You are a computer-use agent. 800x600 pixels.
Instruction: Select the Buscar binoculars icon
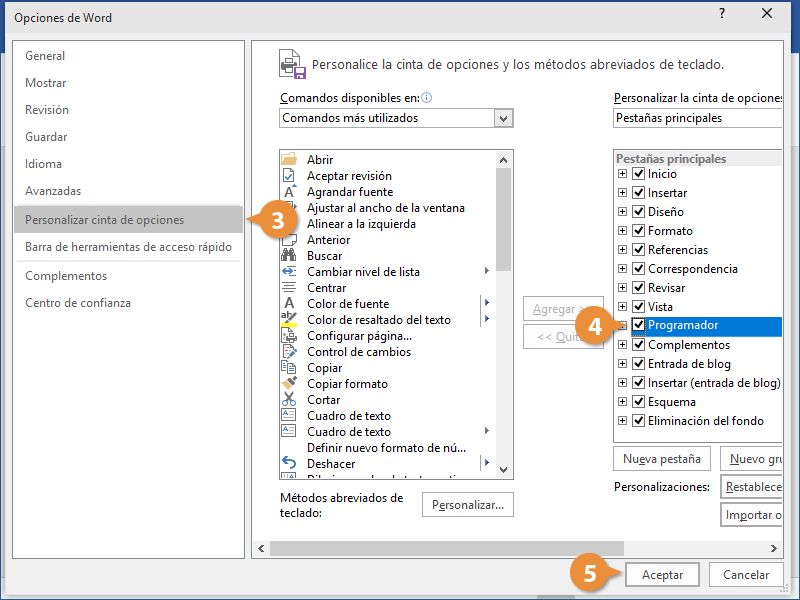(289, 256)
